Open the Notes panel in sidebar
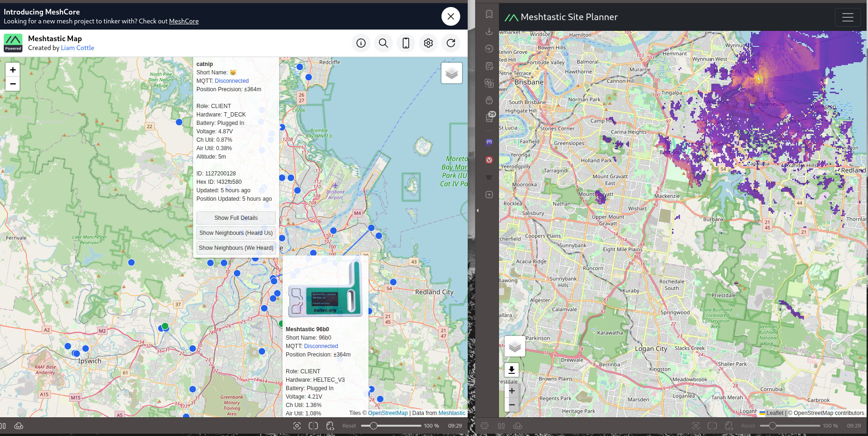The height and width of the screenshot is (436, 868). pyautogui.click(x=489, y=66)
